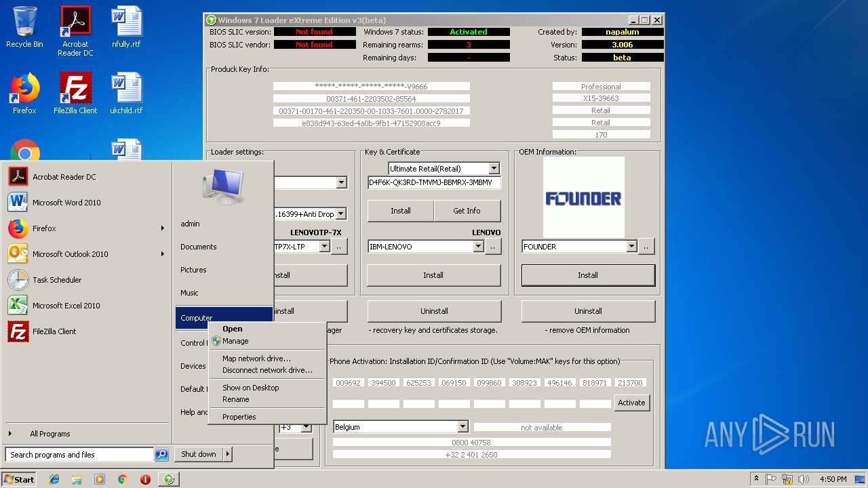Screen dimensions: 868x488
Task: Open Internet Explorer from taskbar
Action: tap(54, 479)
